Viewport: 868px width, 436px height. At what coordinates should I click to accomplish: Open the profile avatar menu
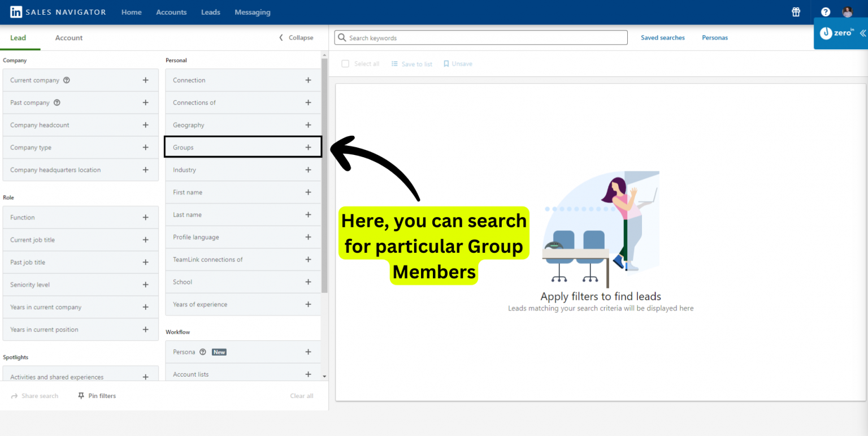coord(847,12)
